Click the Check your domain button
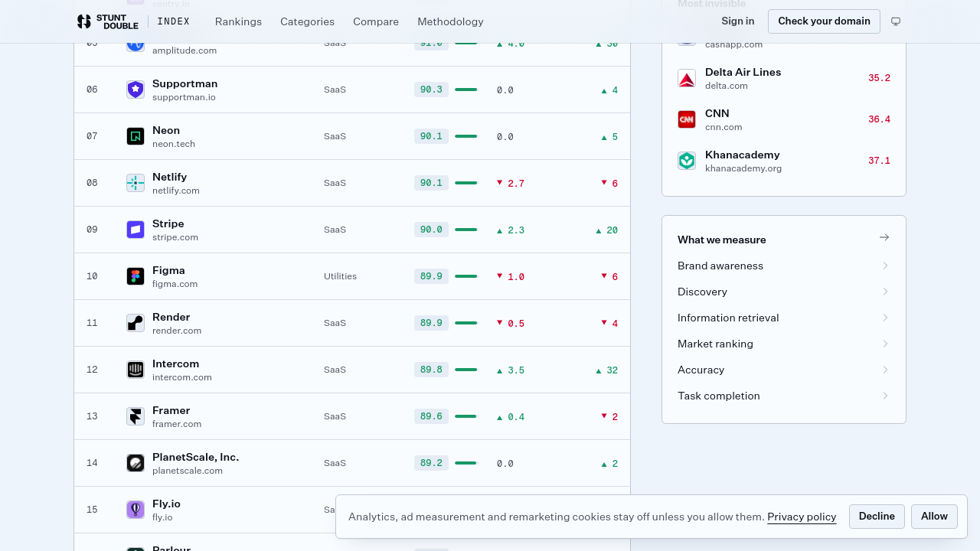Image resolution: width=980 pixels, height=551 pixels. pos(824,21)
